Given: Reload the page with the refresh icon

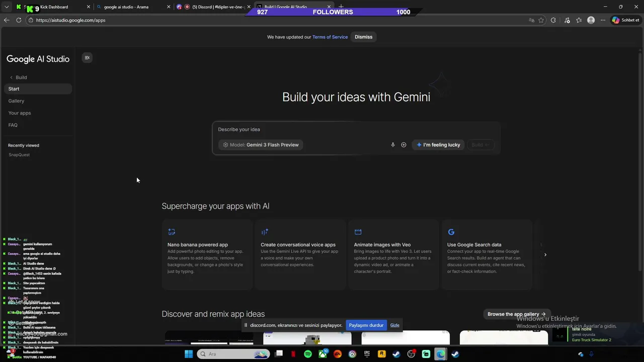Looking at the screenshot, I should click(x=19, y=20).
